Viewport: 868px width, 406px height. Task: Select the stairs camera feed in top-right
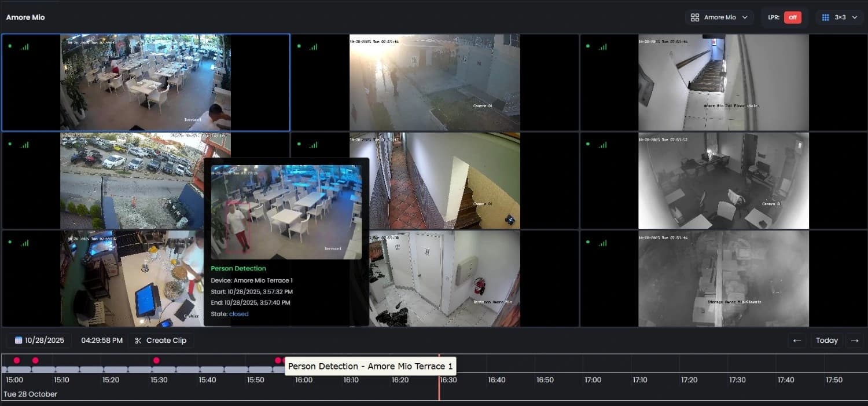(x=723, y=82)
